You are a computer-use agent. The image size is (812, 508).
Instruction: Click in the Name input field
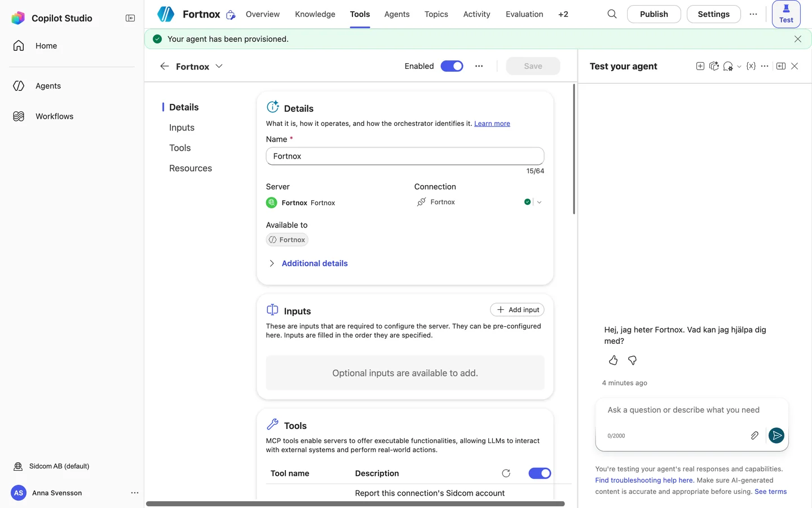[x=405, y=156]
